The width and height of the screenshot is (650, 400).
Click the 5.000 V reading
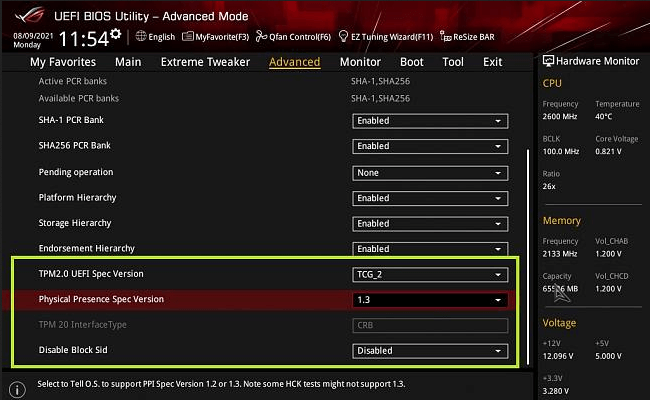pos(609,356)
